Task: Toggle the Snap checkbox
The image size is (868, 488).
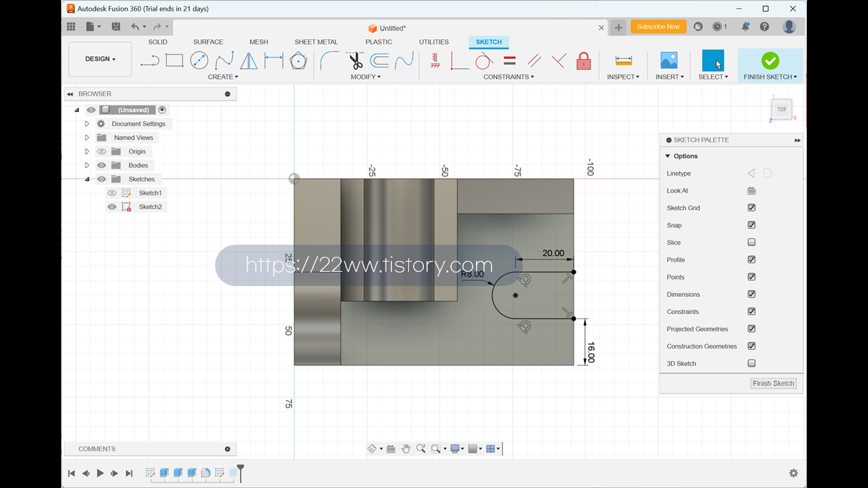Action: tap(751, 225)
